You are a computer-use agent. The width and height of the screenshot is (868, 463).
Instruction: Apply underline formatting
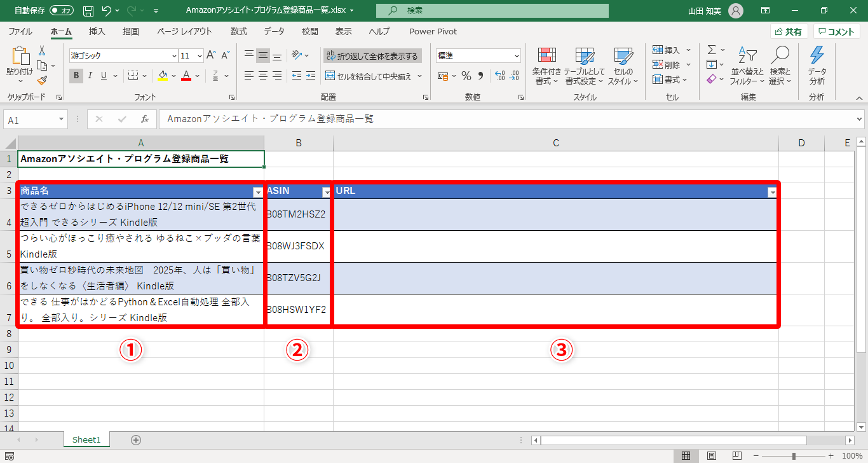(104, 76)
